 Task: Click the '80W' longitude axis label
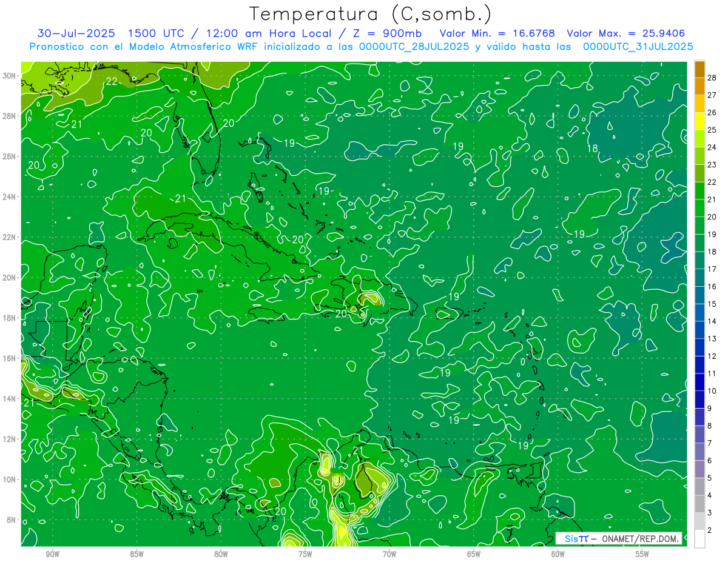(221, 554)
